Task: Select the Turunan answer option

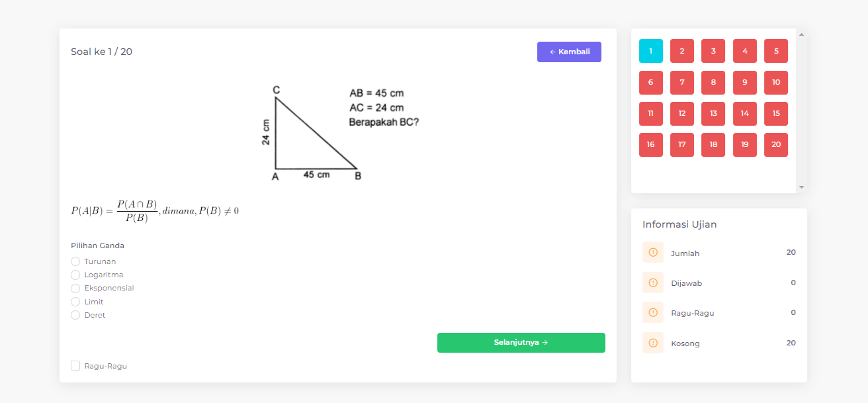Action: [75, 261]
